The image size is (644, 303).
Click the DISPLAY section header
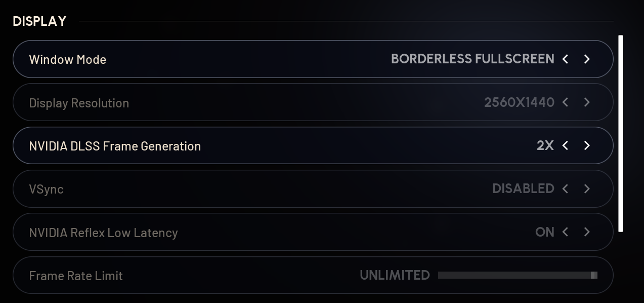pos(38,21)
